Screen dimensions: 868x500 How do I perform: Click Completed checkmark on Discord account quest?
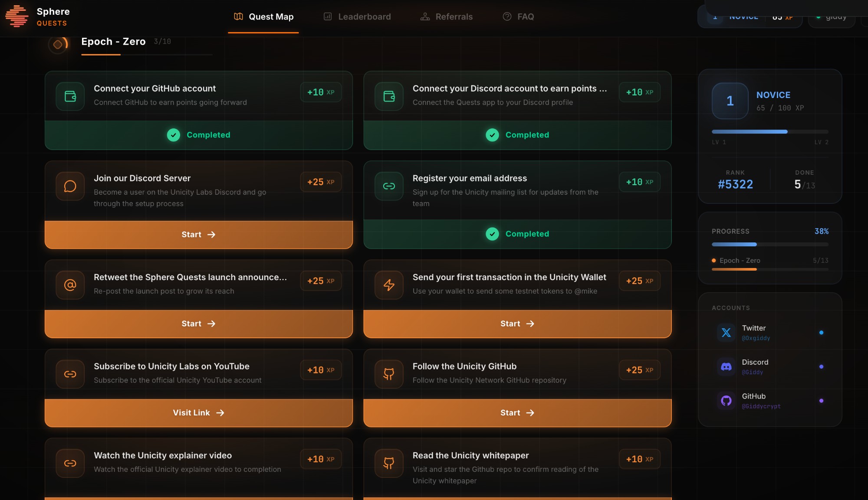tap(492, 135)
